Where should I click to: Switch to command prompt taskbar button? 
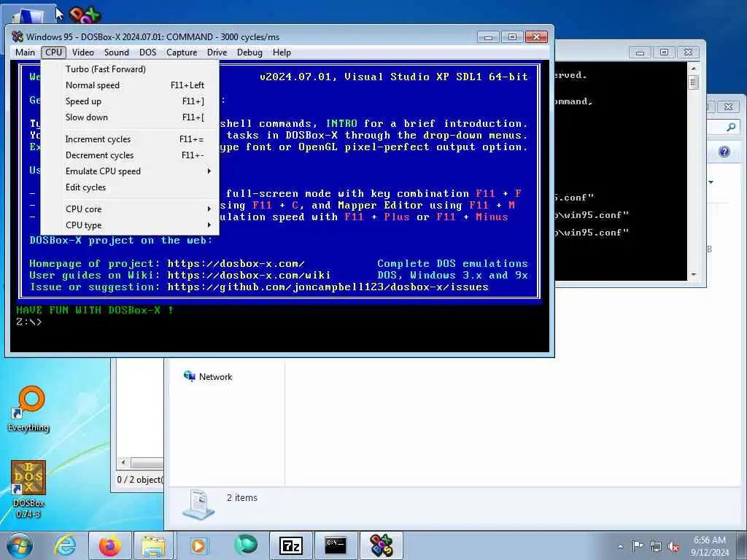point(336,545)
